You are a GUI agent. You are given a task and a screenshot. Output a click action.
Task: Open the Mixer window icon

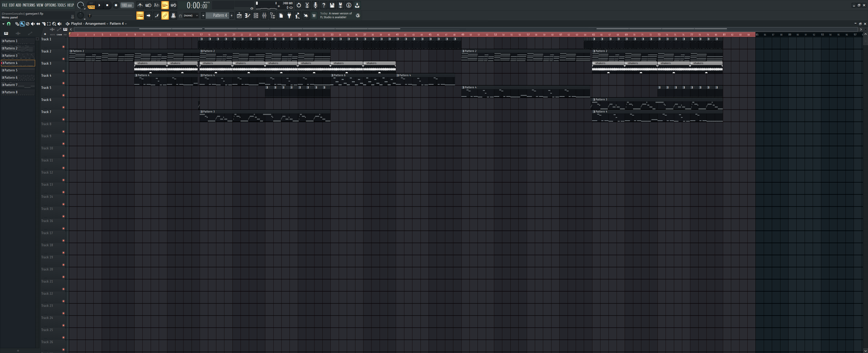(265, 15)
